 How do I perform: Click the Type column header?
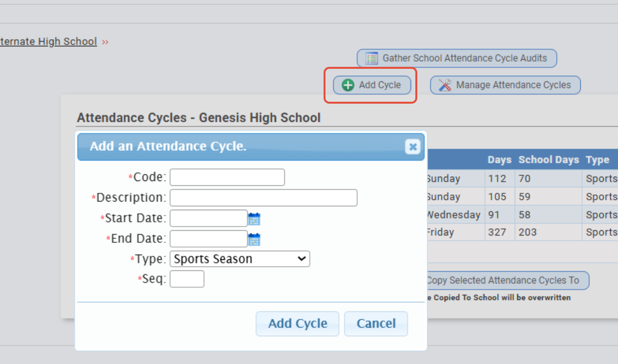[x=597, y=160]
